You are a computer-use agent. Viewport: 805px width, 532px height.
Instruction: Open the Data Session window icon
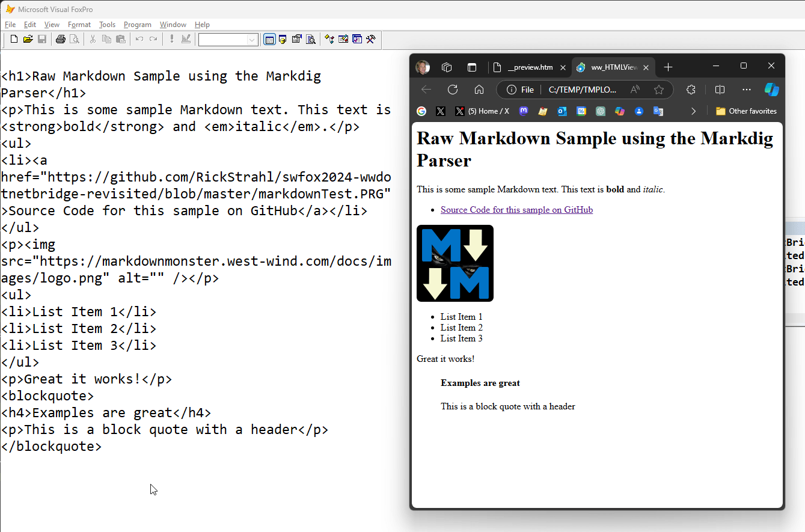click(x=283, y=40)
